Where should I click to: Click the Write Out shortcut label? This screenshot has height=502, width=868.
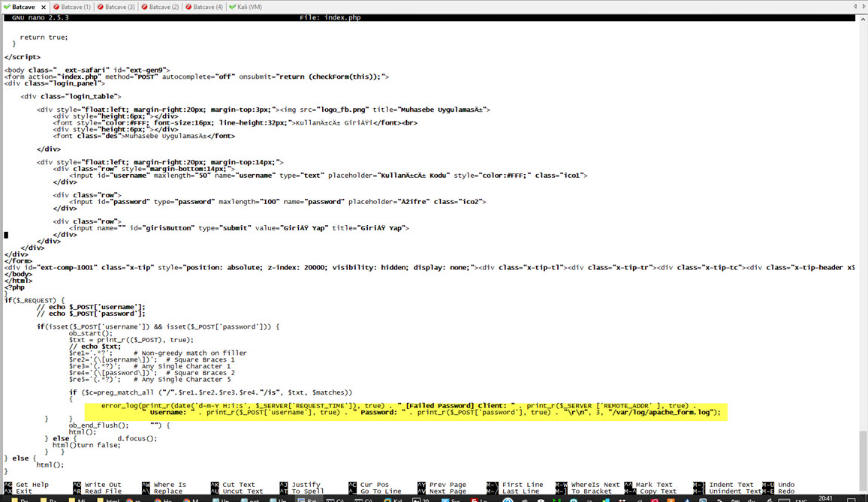click(103, 485)
